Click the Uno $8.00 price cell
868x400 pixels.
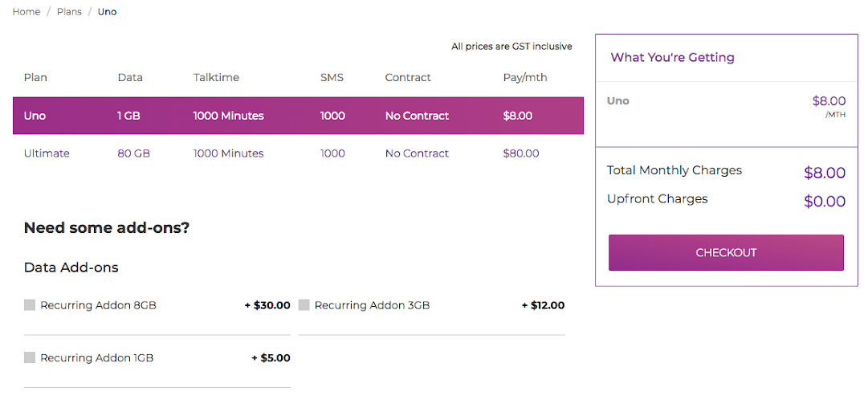point(518,116)
